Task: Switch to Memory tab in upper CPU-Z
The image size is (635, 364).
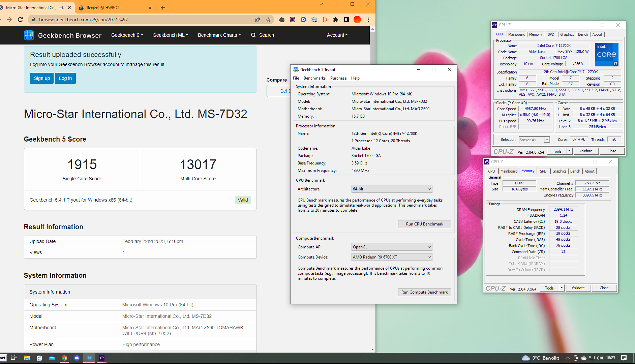Action: [536, 34]
